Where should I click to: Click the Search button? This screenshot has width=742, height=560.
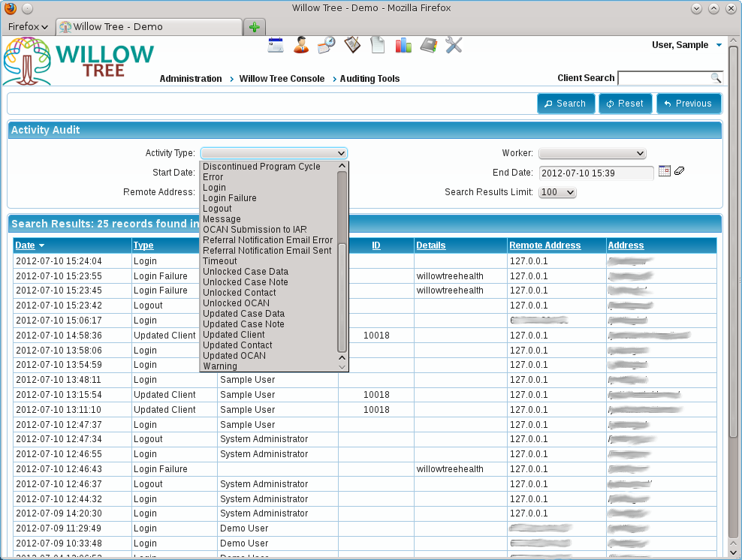click(x=566, y=104)
